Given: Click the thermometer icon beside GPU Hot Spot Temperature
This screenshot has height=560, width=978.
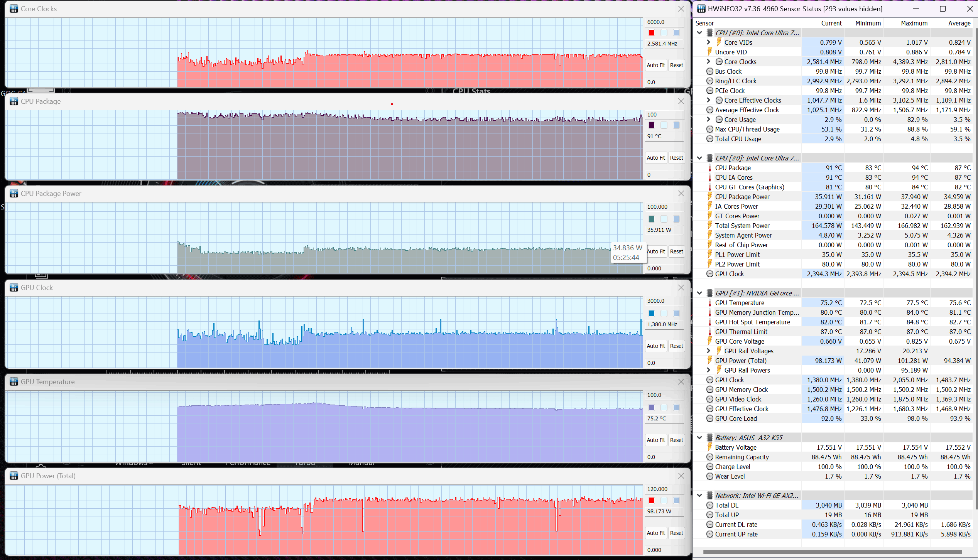Looking at the screenshot, I should (x=709, y=322).
